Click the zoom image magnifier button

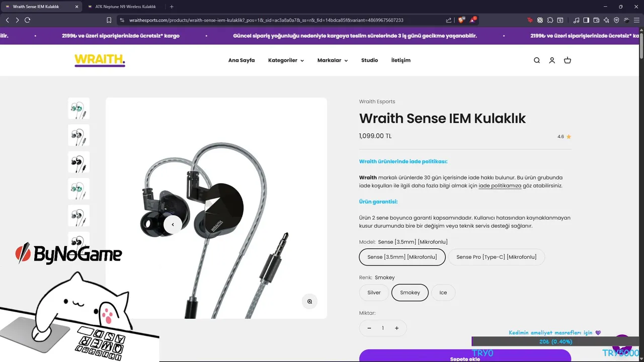pyautogui.click(x=309, y=301)
